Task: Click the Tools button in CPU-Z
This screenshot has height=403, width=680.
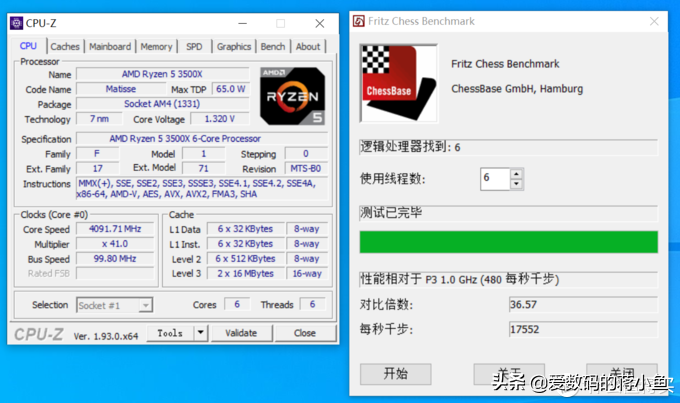Action: tap(170, 333)
